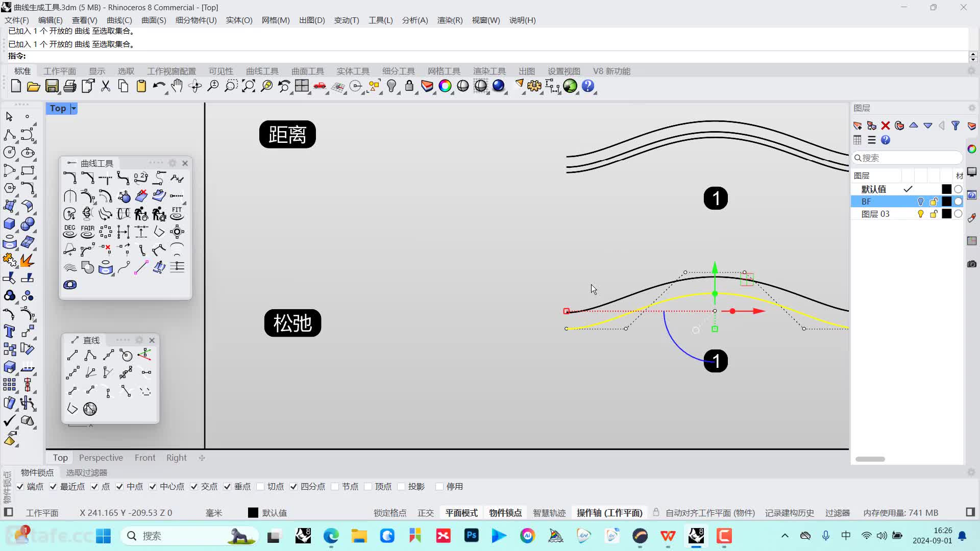Toggle the 中心点 osnap checkbox
The width and height of the screenshot is (980, 551).
click(x=153, y=487)
